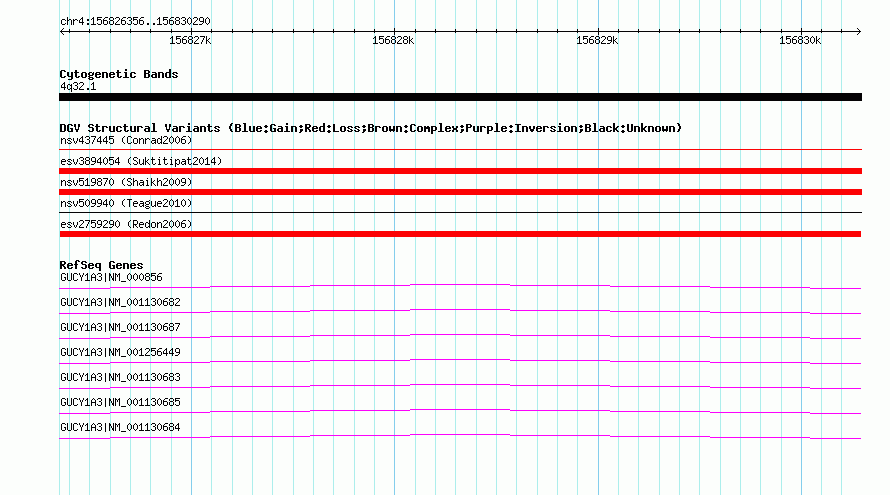Click the black nsv509940 variant line
The width and height of the screenshot is (890, 495).
[460, 213]
